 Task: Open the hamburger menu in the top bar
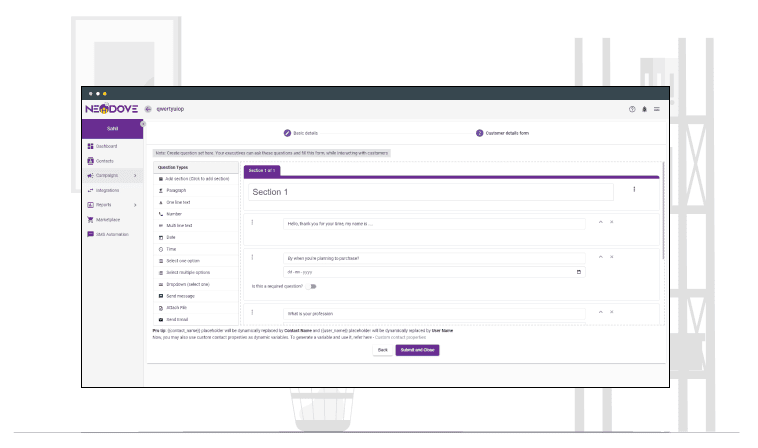point(657,108)
